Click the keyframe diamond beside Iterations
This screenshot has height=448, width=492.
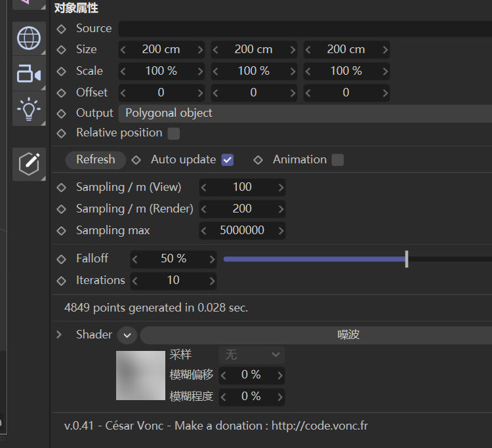(62, 281)
